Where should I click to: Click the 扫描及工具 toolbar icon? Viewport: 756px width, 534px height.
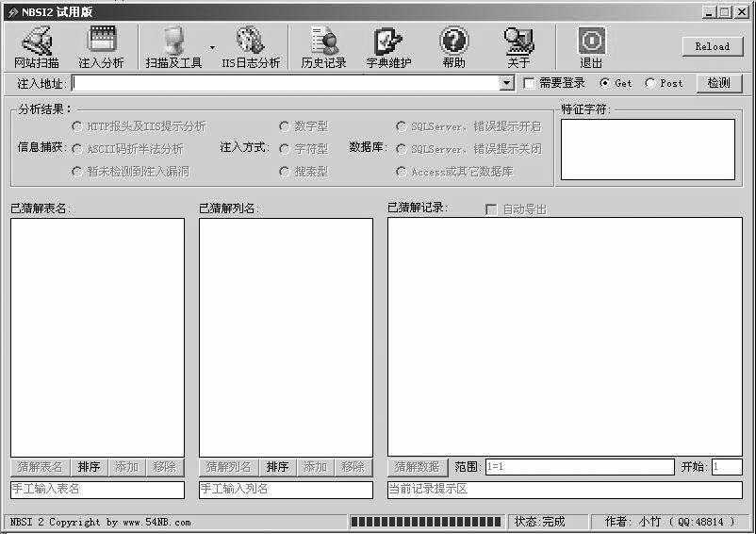tap(173, 47)
